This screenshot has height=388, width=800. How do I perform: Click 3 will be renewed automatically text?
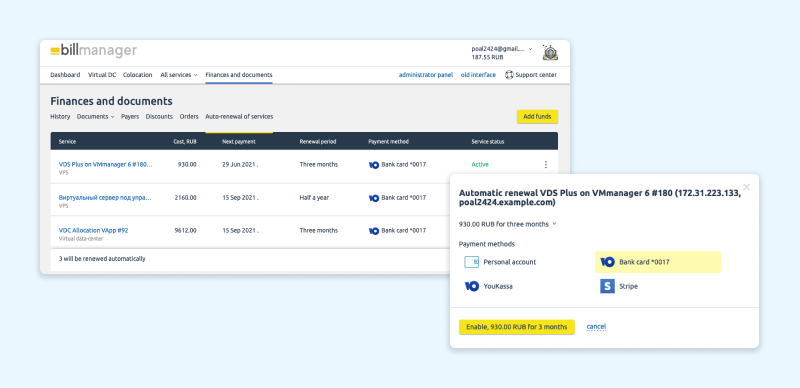(x=102, y=259)
